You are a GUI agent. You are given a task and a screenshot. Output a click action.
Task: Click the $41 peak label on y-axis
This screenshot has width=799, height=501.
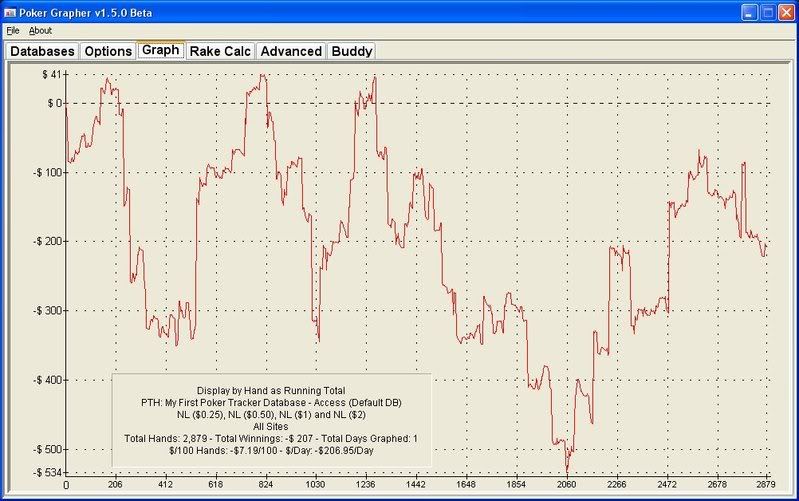click(x=51, y=75)
